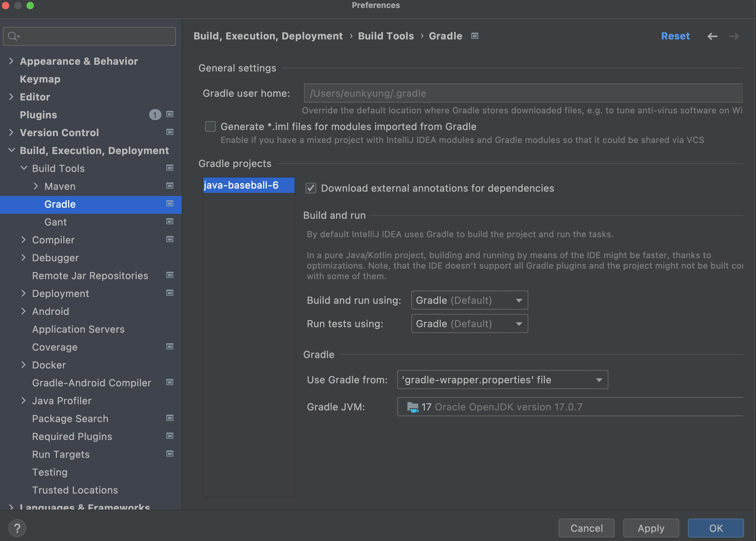
Task: Click the search magnifier icon in settings search
Action: [13, 36]
